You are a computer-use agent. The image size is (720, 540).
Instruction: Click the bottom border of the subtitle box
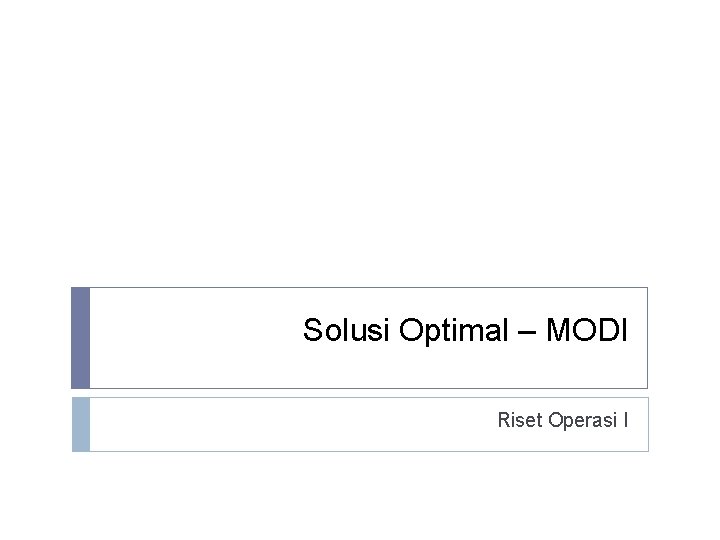pyautogui.click(x=360, y=451)
